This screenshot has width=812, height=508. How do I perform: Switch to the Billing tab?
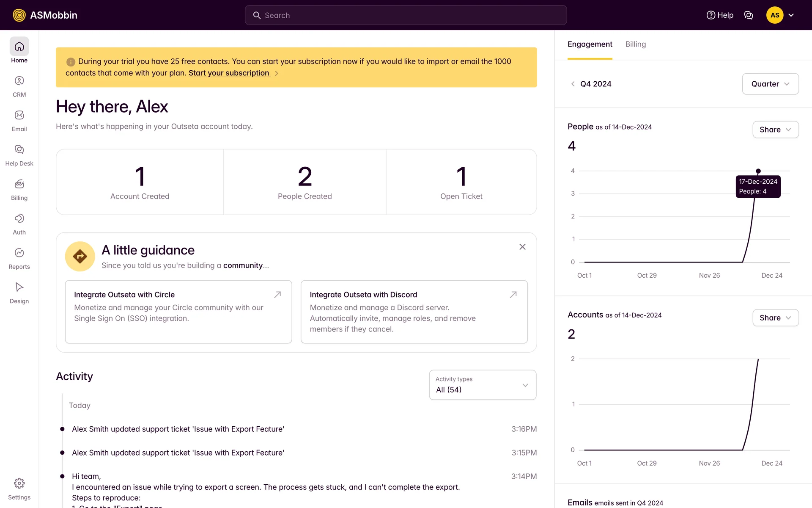click(635, 44)
